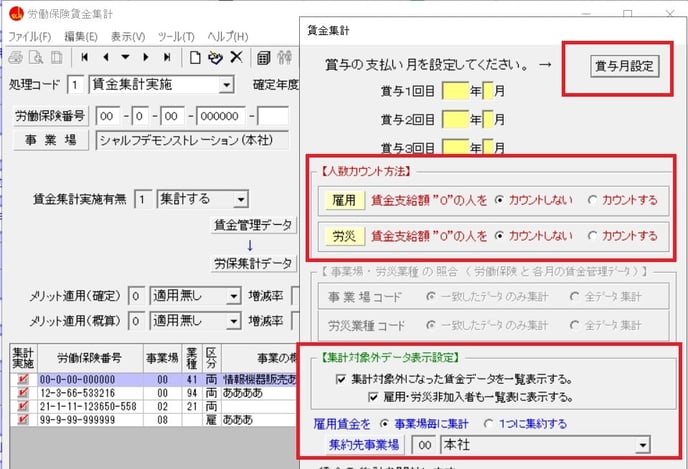Open 編集(E) menu
The width and height of the screenshot is (688, 469).
81,36
